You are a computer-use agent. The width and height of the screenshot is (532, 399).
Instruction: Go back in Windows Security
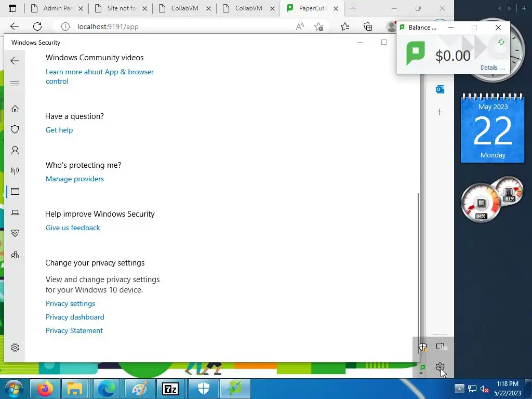click(15, 61)
